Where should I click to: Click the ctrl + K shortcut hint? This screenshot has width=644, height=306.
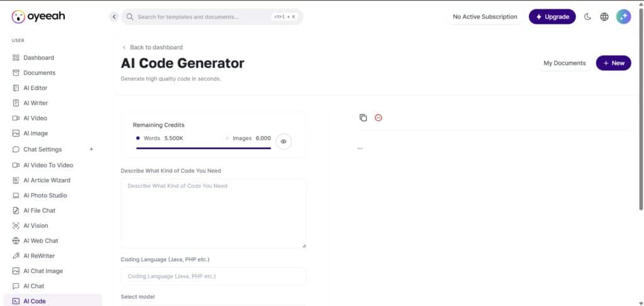(x=284, y=17)
